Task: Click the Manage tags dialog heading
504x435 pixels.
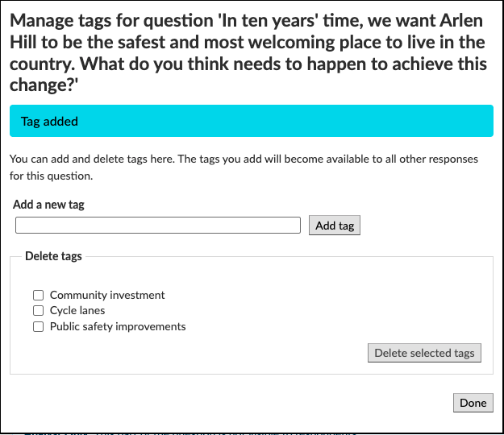Action: (x=248, y=53)
